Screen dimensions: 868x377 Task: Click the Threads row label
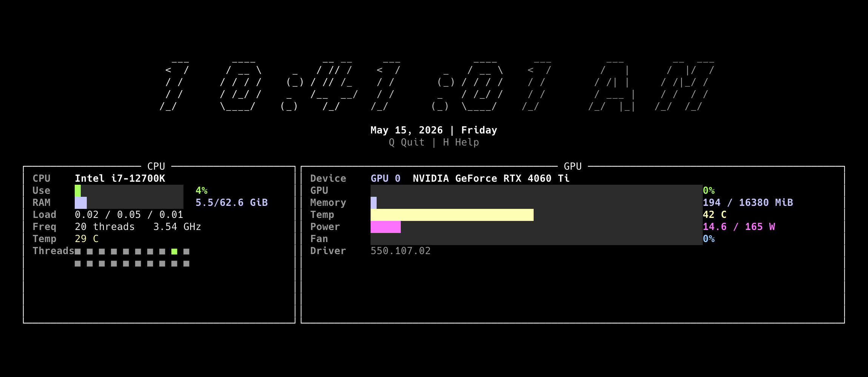[x=53, y=251]
